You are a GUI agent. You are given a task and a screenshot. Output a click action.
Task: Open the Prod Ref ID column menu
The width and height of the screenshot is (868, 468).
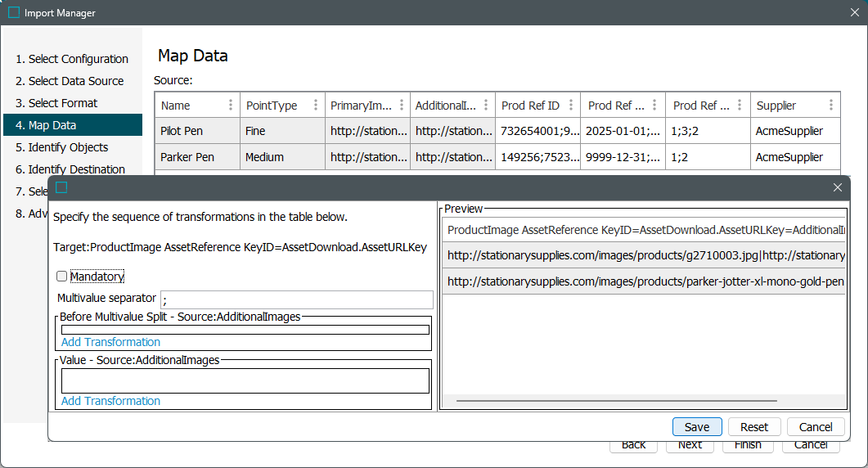click(x=570, y=106)
